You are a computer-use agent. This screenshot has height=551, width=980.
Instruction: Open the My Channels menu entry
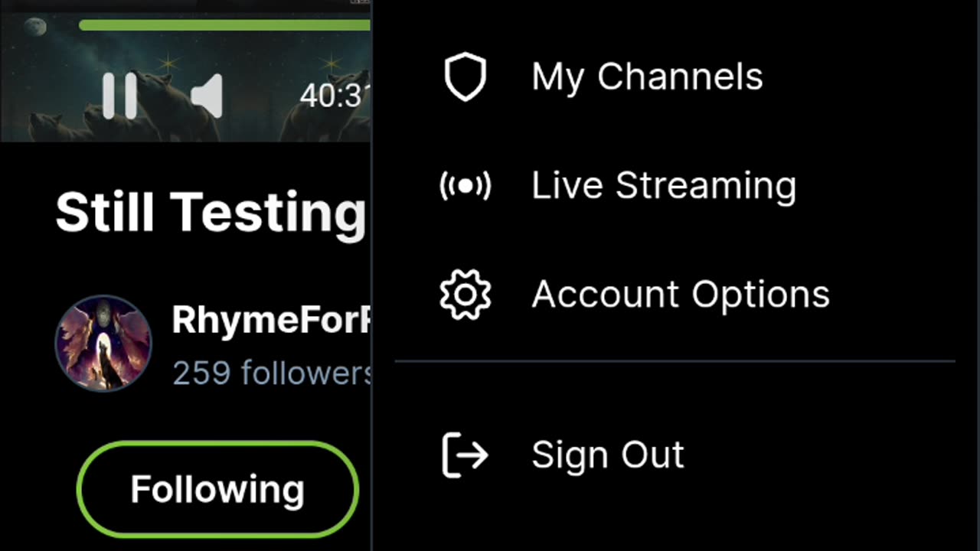point(647,77)
